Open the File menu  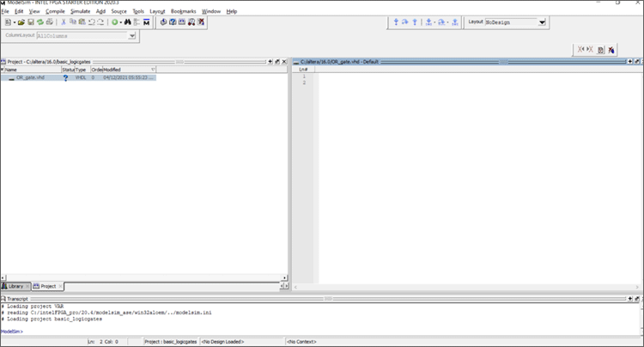point(5,11)
